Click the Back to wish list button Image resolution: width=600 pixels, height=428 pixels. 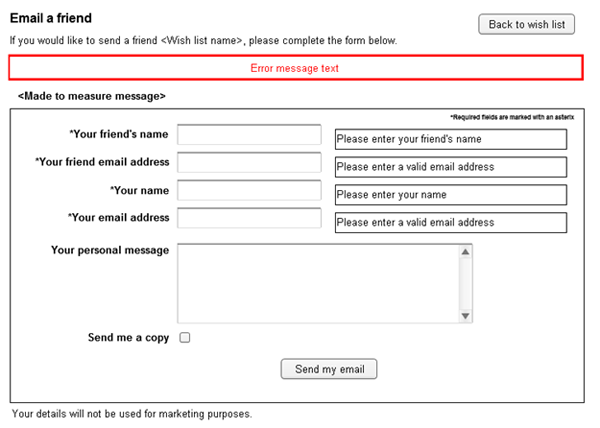(527, 24)
